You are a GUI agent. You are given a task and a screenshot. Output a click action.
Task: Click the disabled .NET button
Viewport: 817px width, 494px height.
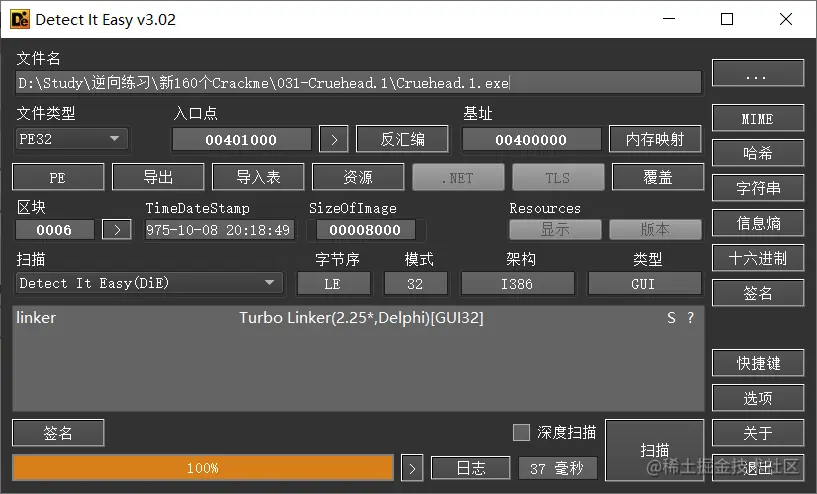click(x=458, y=177)
